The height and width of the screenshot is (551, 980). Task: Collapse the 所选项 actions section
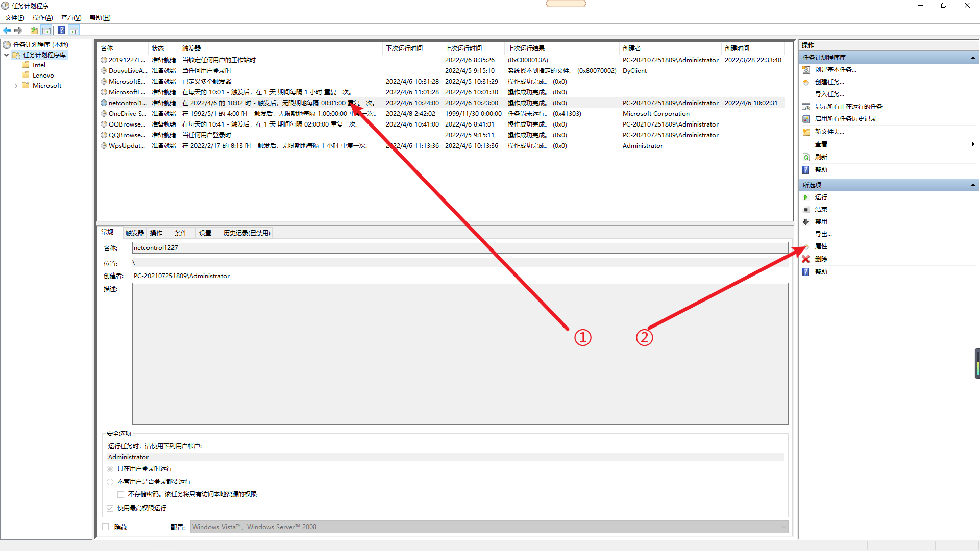tap(973, 185)
